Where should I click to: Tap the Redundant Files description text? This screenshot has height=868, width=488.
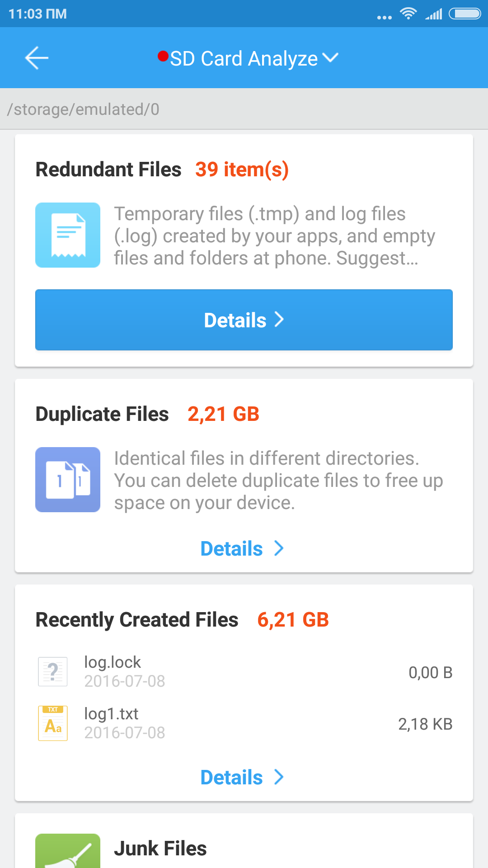click(274, 236)
